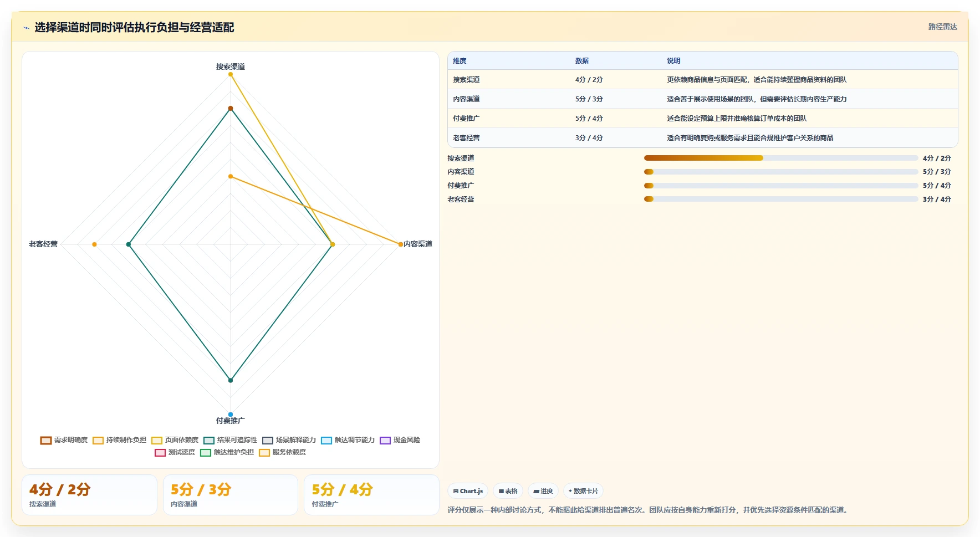The image size is (980, 537).
Task: Click the radar's 内容渠道 axis label
Action: click(x=418, y=244)
